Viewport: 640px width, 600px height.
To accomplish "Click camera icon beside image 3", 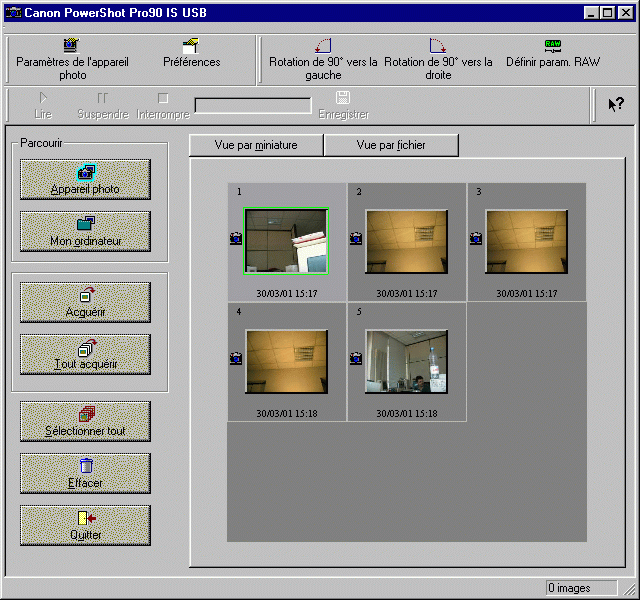I will pos(476,238).
